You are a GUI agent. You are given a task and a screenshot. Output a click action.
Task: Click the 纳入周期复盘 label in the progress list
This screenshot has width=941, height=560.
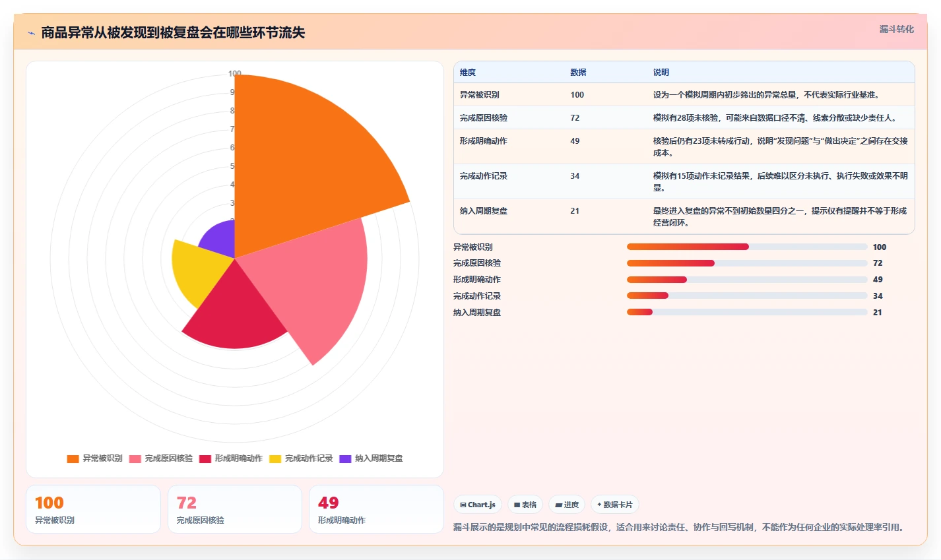(477, 313)
